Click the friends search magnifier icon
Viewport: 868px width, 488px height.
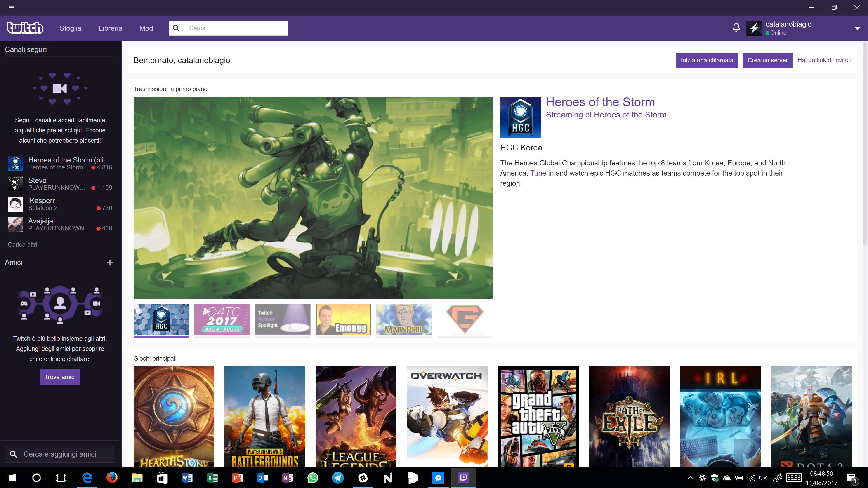[14, 454]
